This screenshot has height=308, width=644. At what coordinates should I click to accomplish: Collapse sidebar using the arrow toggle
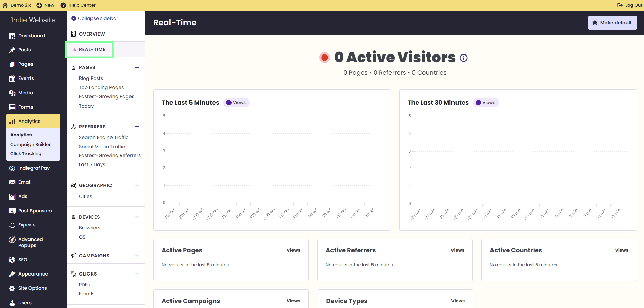point(74,18)
